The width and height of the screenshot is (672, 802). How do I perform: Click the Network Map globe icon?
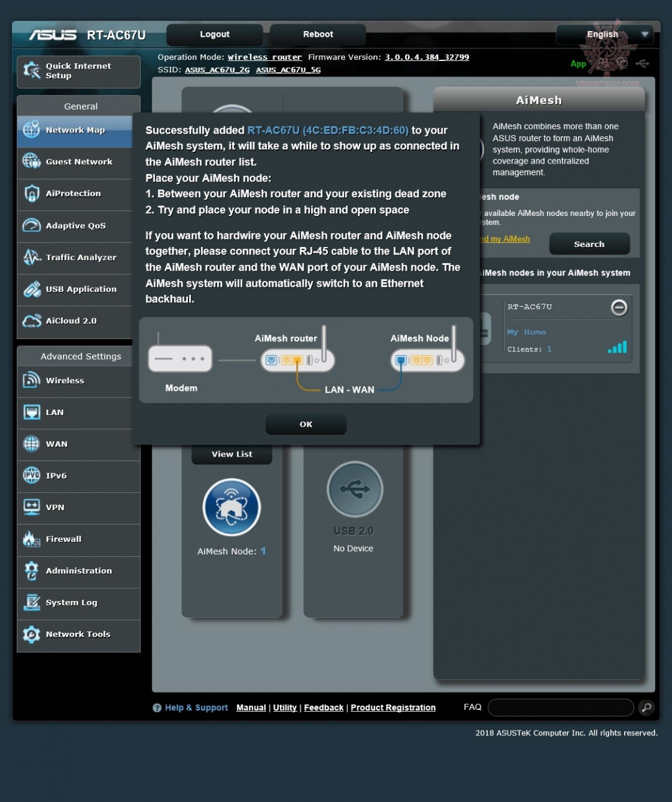tap(32, 130)
